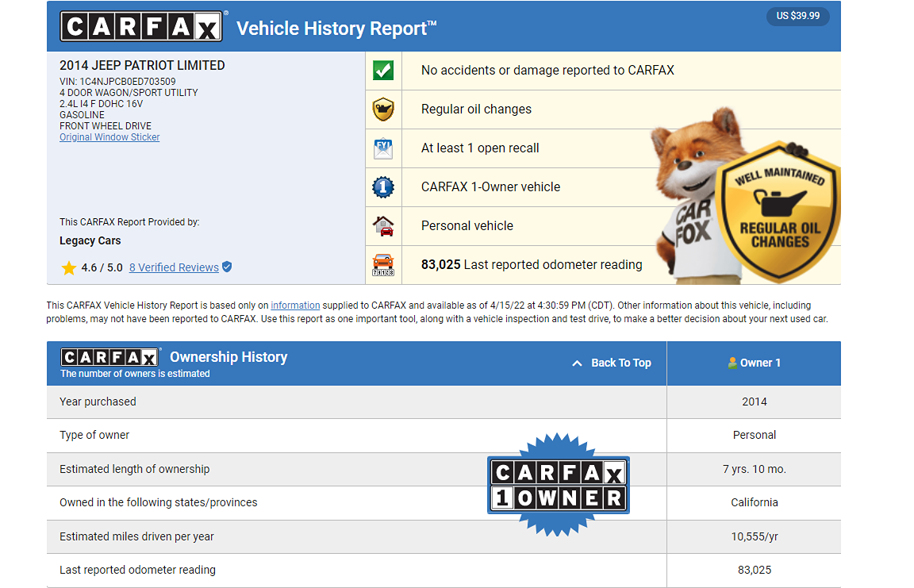Open the Original Window Sticker link
This screenshot has width=914, height=588.
click(x=109, y=137)
